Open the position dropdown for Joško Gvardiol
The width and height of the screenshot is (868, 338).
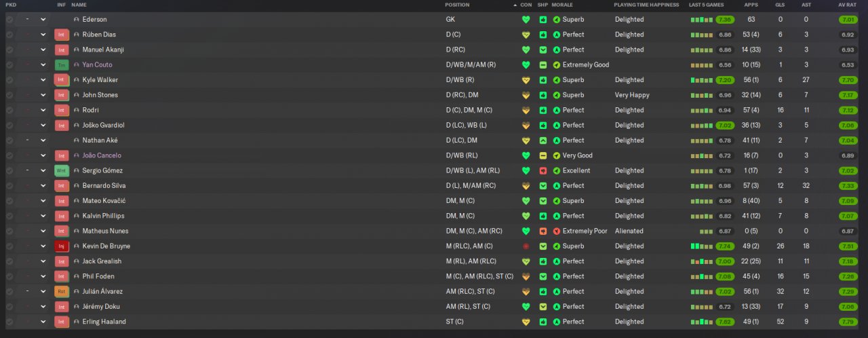tap(43, 126)
